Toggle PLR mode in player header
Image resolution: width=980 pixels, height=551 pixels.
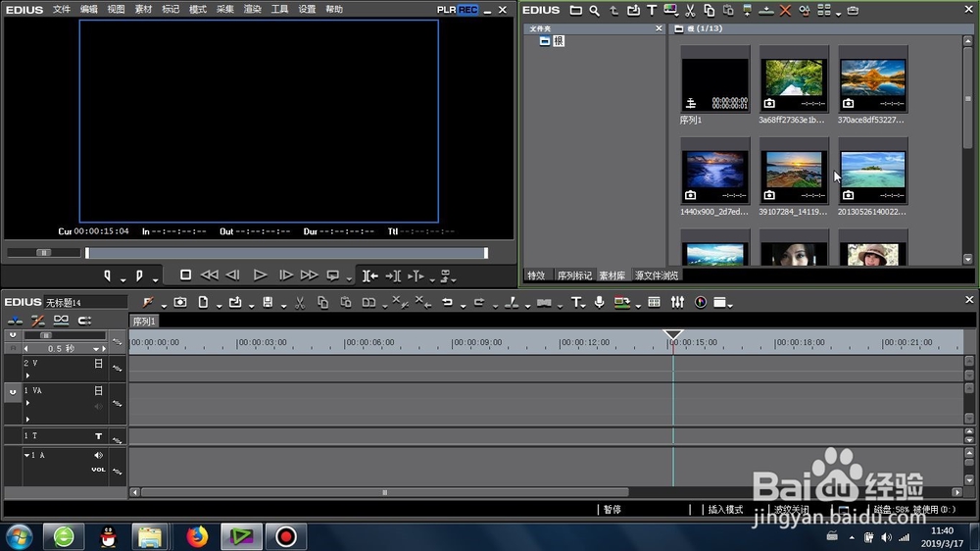pyautogui.click(x=446, y=10)
